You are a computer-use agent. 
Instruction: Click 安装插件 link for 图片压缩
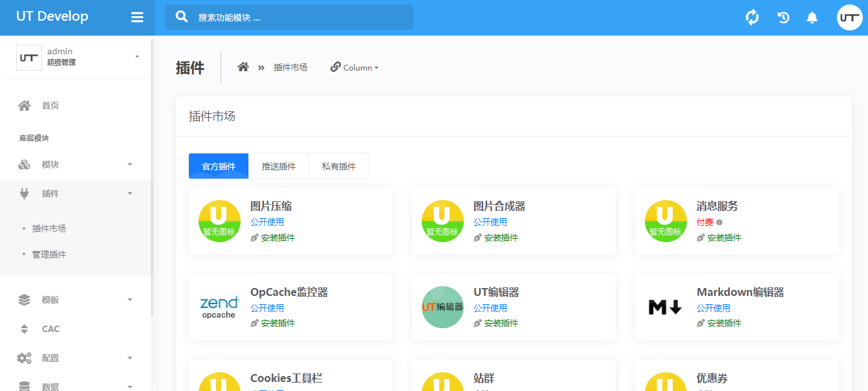[277, 238]
